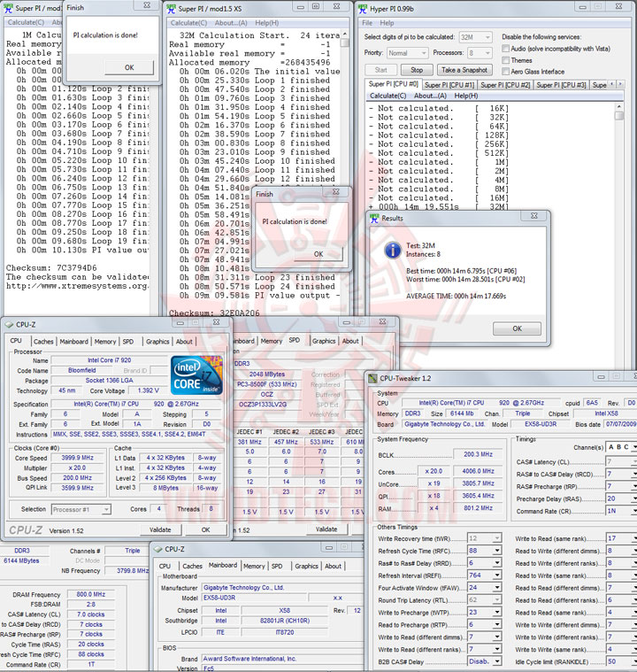Toggle the Themes checkbox in Hyper PI

[x=505, y=60]
